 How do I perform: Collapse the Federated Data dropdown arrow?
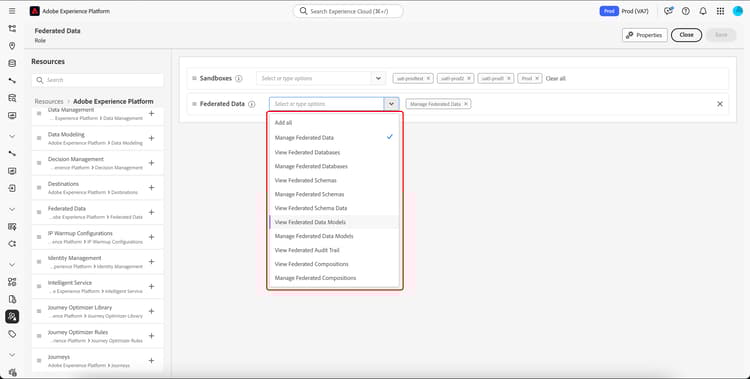(391, 104)
